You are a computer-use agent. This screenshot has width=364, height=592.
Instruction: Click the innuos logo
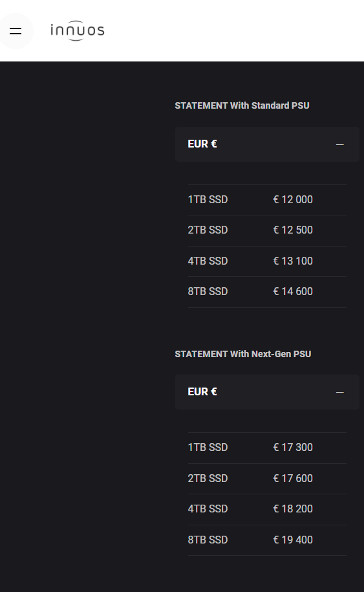[78, 30]
